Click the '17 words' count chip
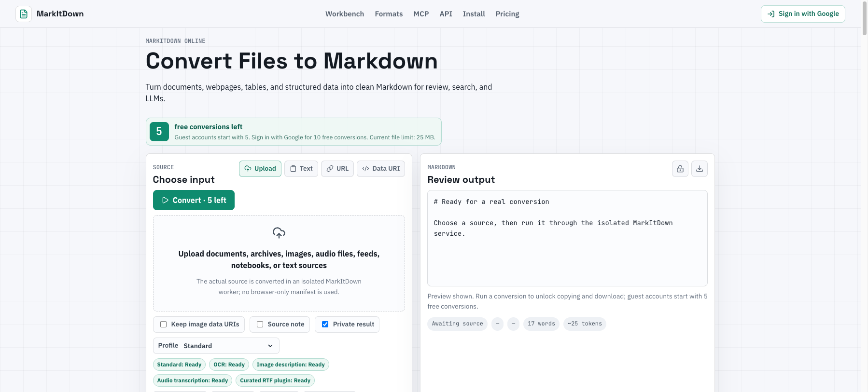This screenshot has height=392, width=868. click(541, 324)
